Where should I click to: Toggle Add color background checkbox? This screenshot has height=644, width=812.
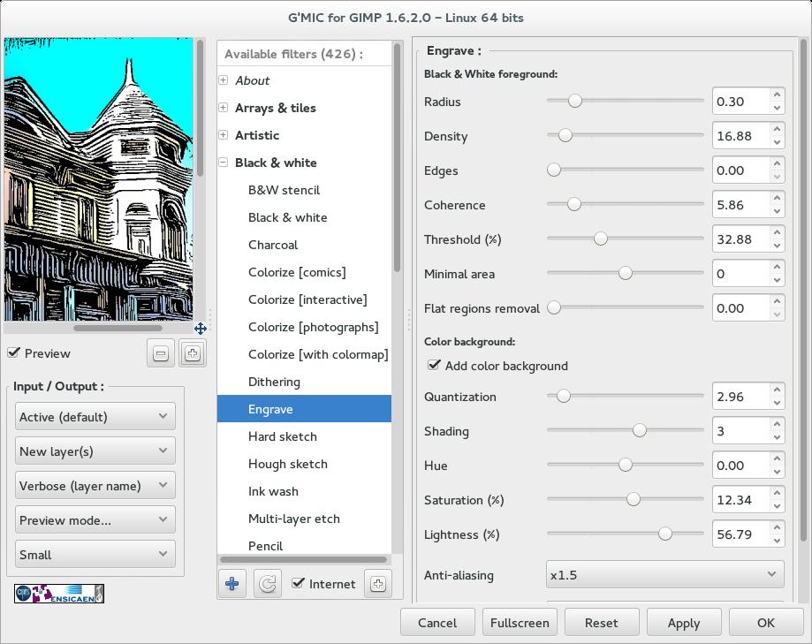pos(434,366)
